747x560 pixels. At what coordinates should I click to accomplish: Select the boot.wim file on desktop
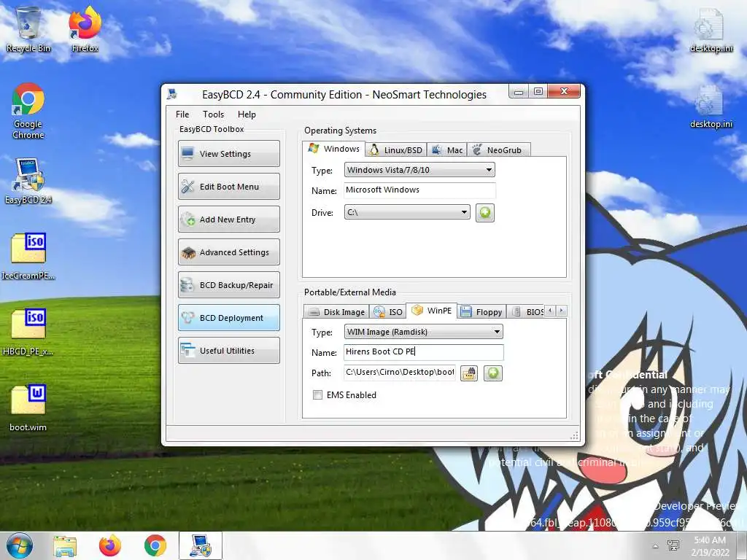pyautogui.click(x=28, y=408)
